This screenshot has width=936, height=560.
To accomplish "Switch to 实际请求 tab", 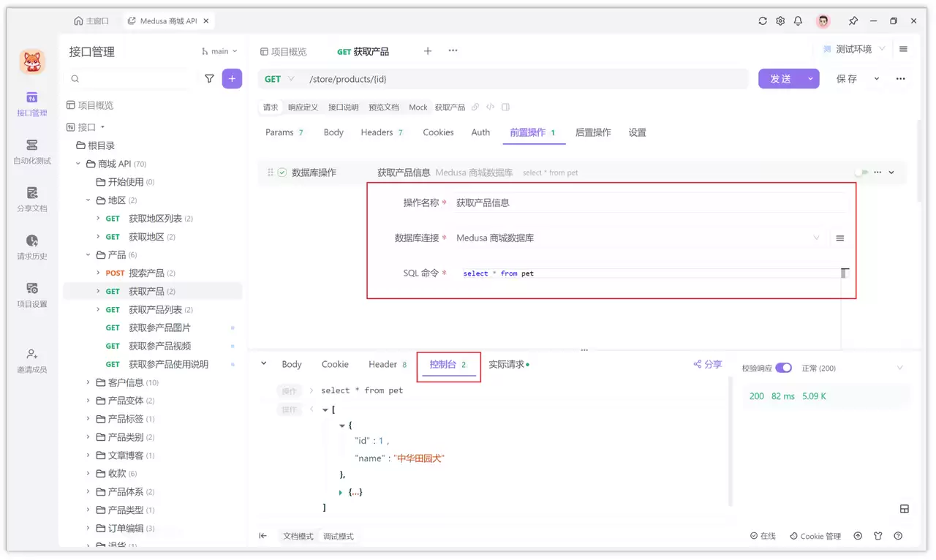I will pos(509,364).
